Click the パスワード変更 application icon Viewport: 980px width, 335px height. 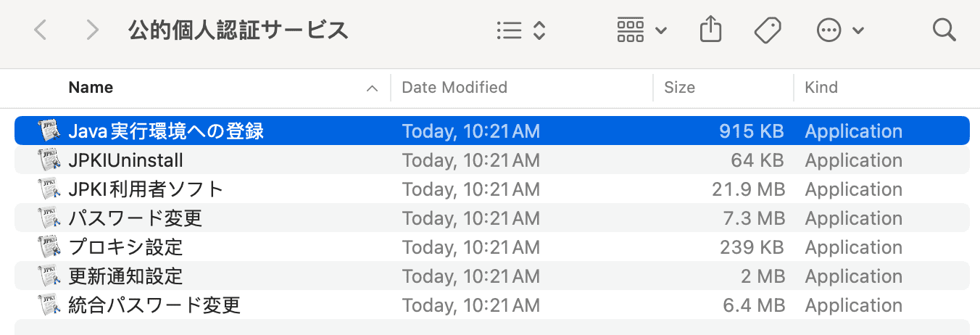coord(48,218)
